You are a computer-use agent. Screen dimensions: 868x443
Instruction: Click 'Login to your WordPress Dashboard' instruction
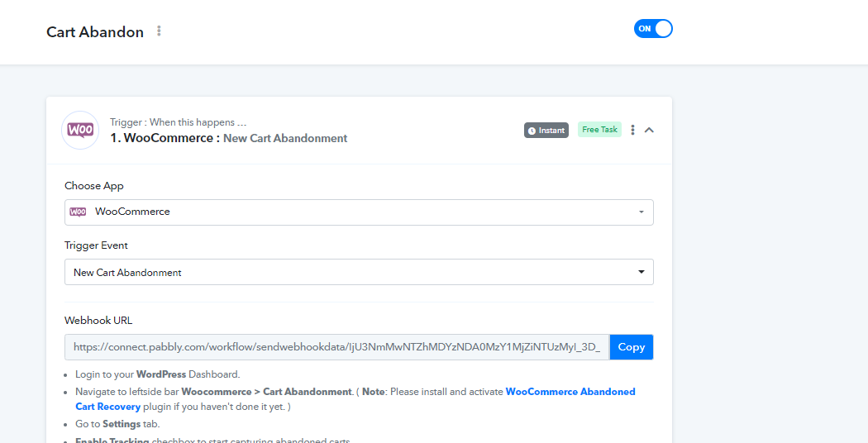click(x=158, y=374)
